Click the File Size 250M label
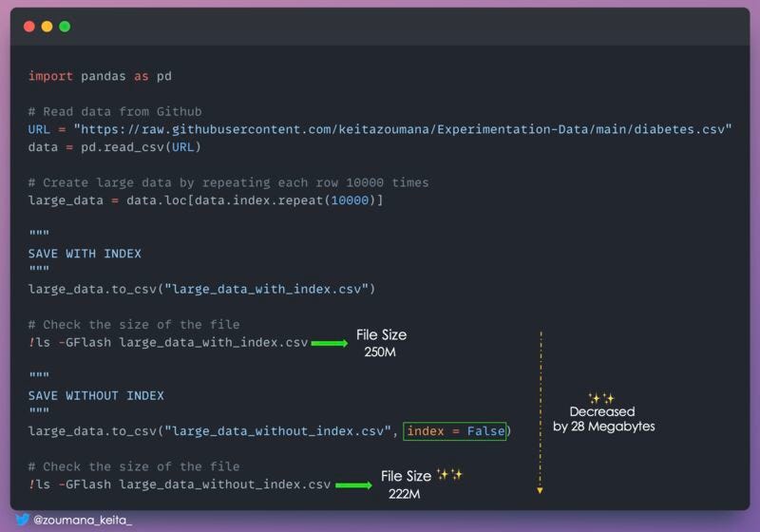760x532 pixels. [x=381, y=343]
